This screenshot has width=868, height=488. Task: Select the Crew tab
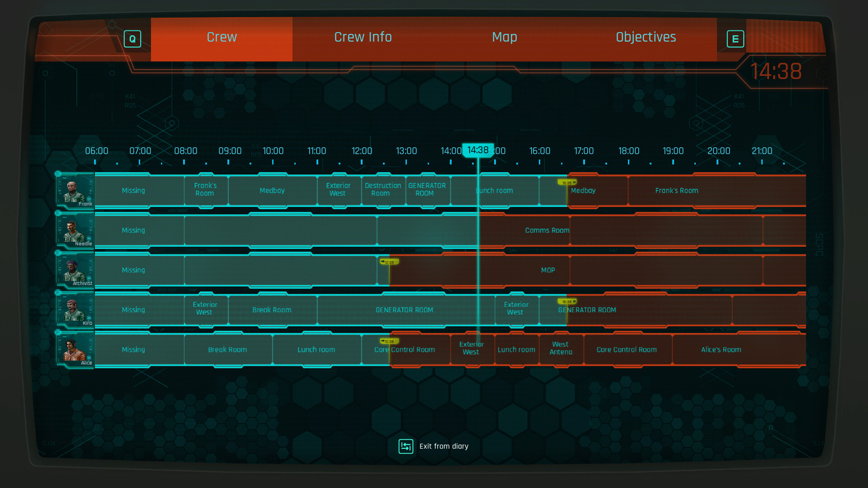[222, 37]
